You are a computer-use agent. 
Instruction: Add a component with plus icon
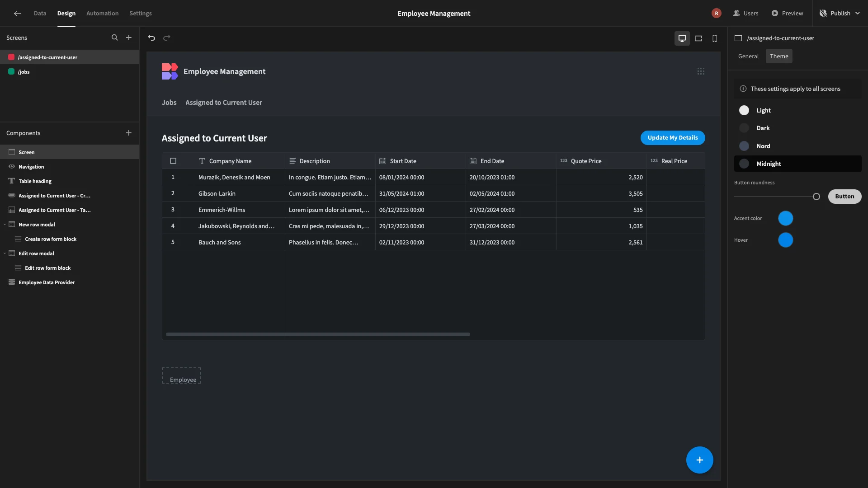click(x=129, y=133)
